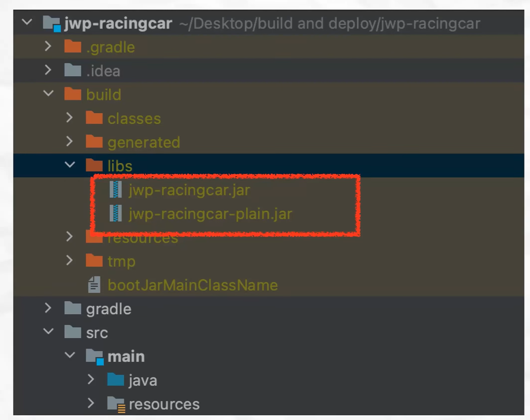Collapse the src folder

(49, 331)
